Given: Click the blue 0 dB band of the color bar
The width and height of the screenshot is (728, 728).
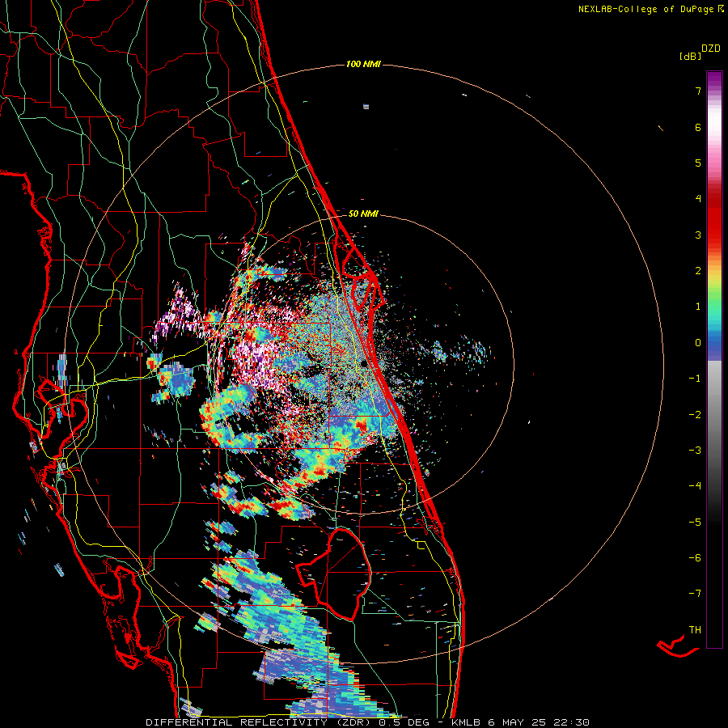Looking at the screenshot, I should [714, 343].
